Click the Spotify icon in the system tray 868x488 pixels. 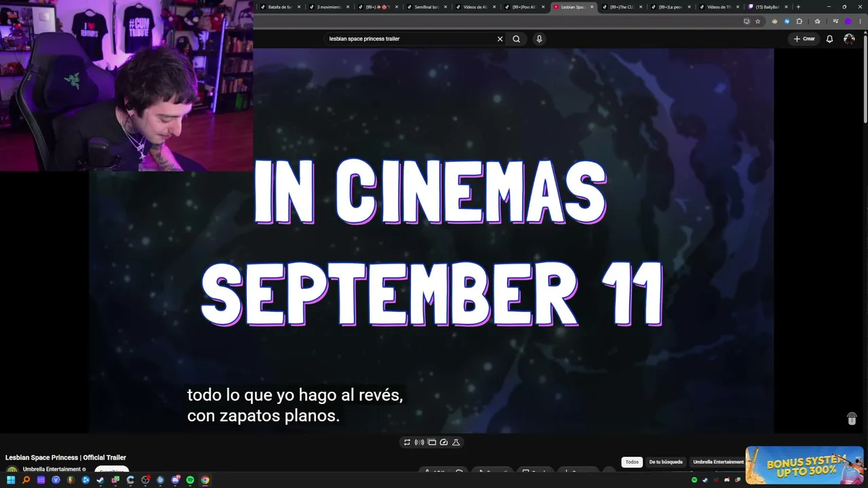tap(694, 480)
